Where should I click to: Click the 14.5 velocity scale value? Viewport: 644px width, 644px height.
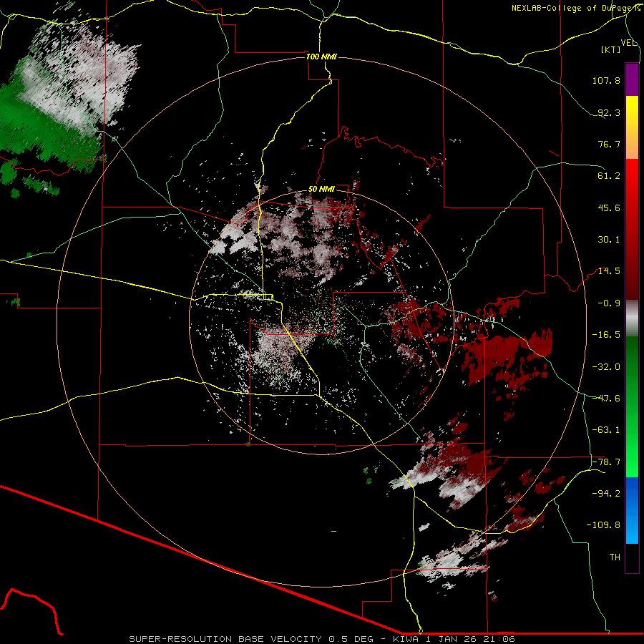click(x=609, y=271)
